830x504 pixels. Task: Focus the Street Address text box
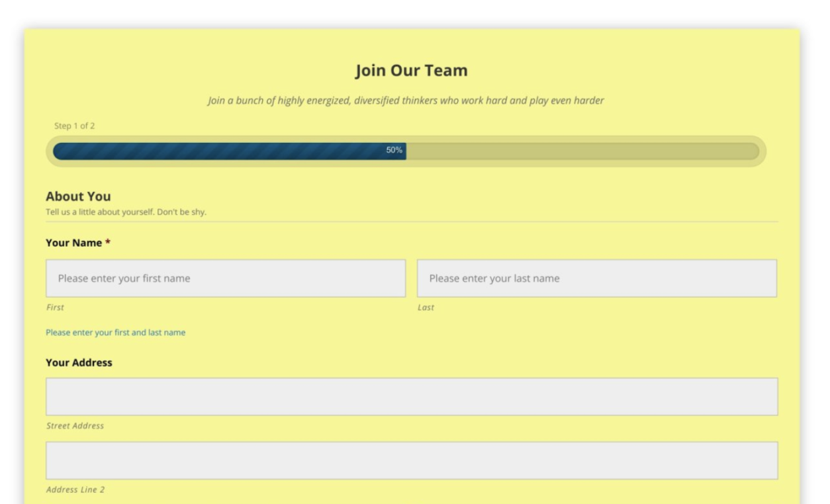pyautogui.click(x=411, y=397)
